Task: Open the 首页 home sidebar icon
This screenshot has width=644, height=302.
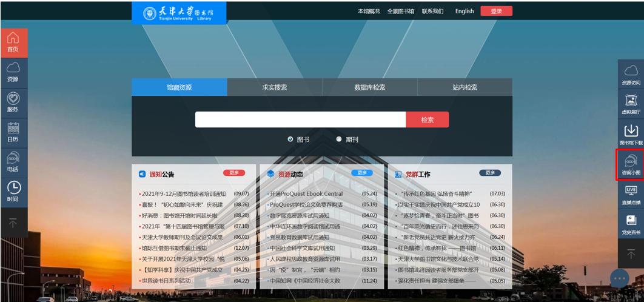Action: 14,42
